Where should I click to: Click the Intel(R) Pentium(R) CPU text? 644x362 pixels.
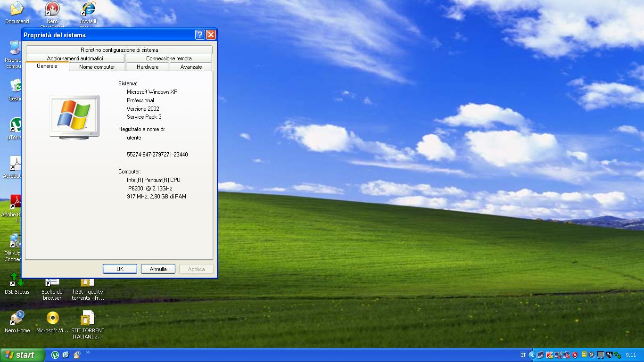154,180
